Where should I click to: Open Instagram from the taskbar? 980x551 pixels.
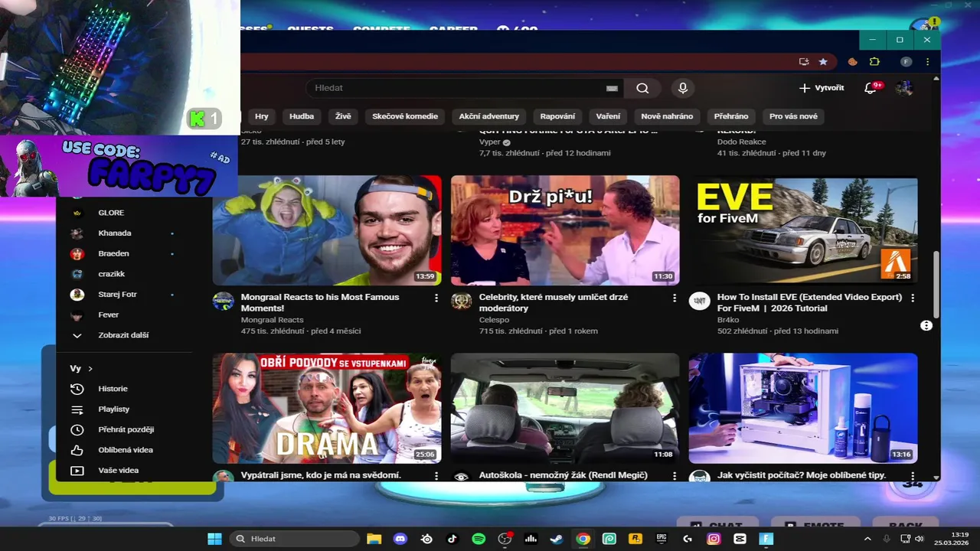click(x=714, y=539)
